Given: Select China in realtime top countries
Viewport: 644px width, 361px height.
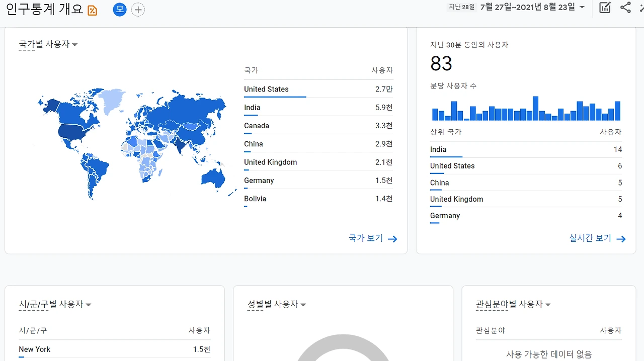Looking at the screenshot, I should (526, 183).
